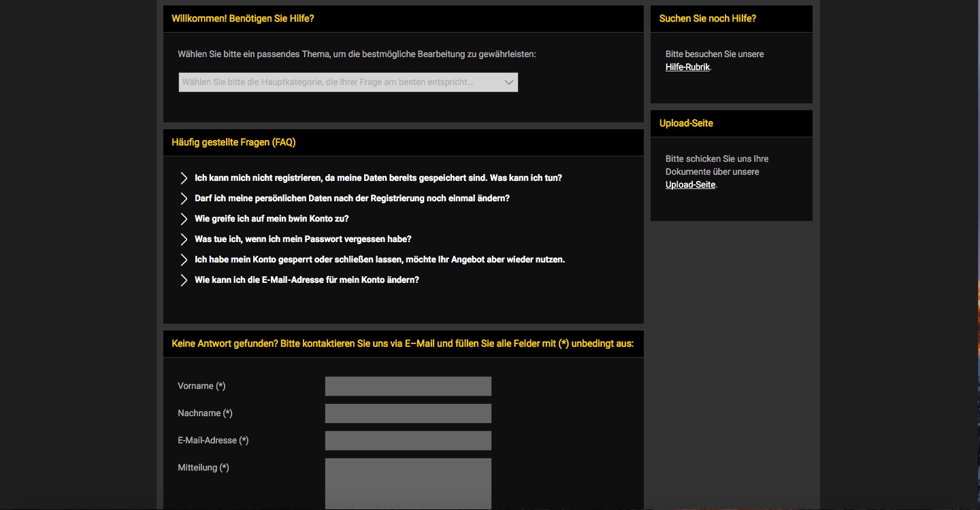Expand FAQ about forgotten password

coord(303,239)
